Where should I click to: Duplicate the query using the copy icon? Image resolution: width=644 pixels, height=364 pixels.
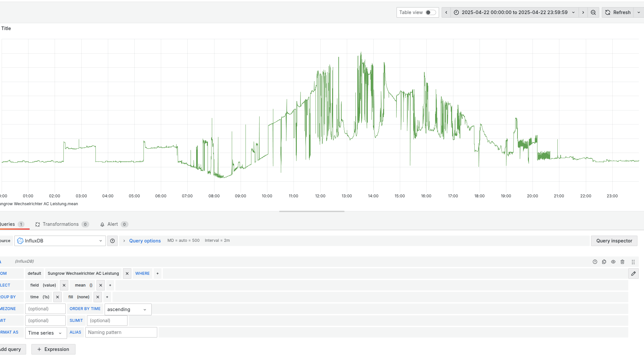604,261
